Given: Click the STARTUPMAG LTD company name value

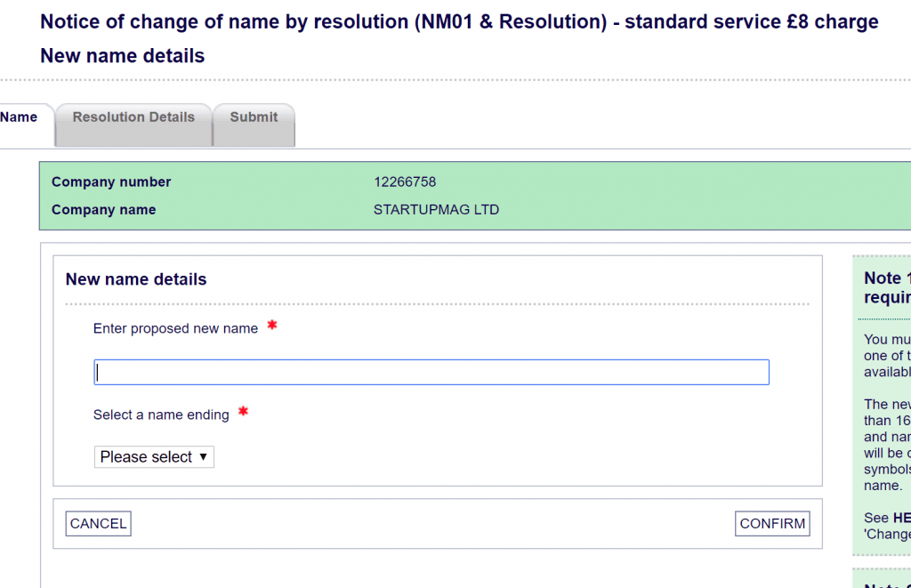Looking at the screenshot, I should point(436,211).
